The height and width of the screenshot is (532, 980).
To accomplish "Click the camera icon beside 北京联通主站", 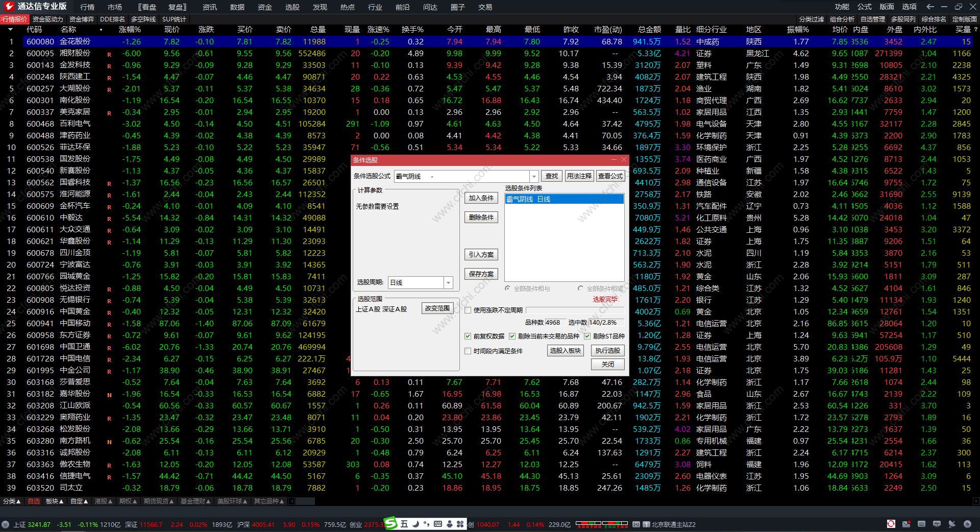I will (x=636, y=524).
